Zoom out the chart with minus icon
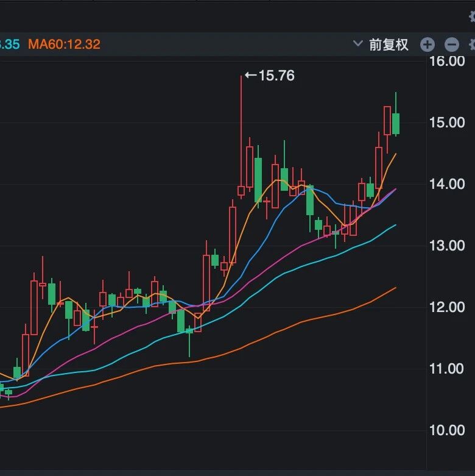 click(451, 44)
